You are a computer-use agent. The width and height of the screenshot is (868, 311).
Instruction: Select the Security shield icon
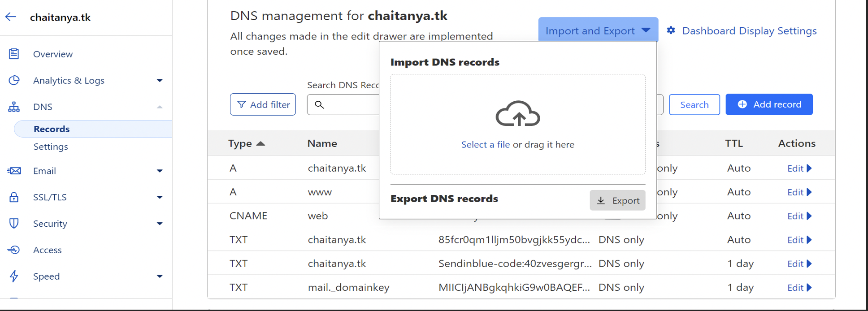(x=14, y=223)
